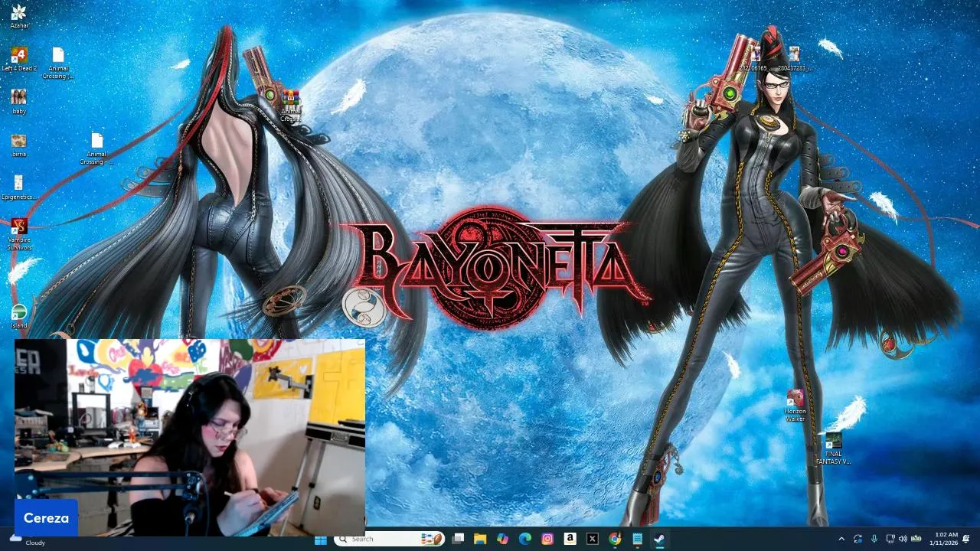Viewport: 980px width, 551px height.
Task: Open the notification bell in the tray
Action: (x=967, y=539)
